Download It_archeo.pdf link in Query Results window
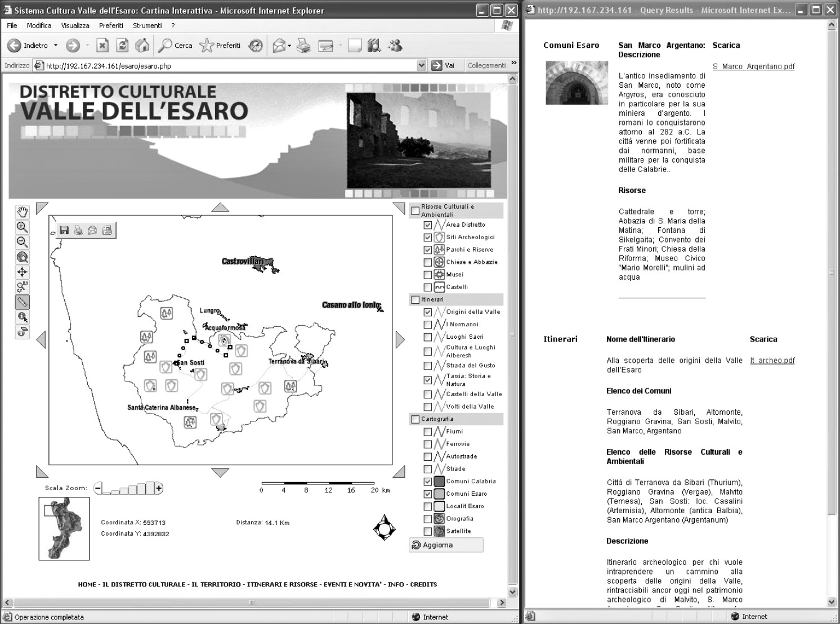The image size is (840, 624). [x=772, y=361]
